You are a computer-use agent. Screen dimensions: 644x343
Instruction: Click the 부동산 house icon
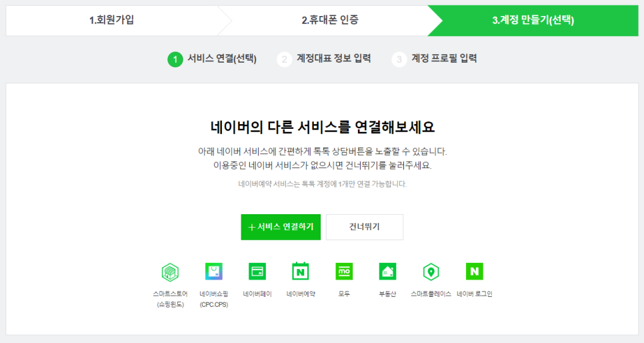[x=388, y=272]
